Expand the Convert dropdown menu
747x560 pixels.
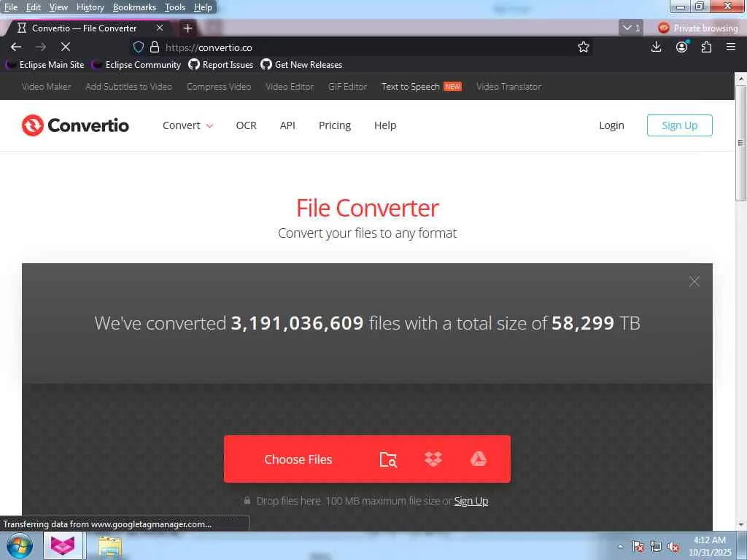(188, 125)
